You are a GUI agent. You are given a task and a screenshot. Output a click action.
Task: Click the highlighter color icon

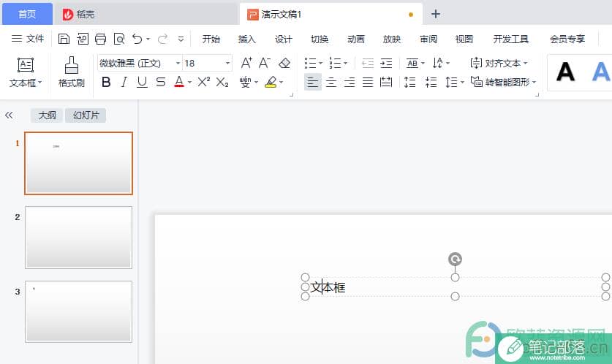(271, 82)
